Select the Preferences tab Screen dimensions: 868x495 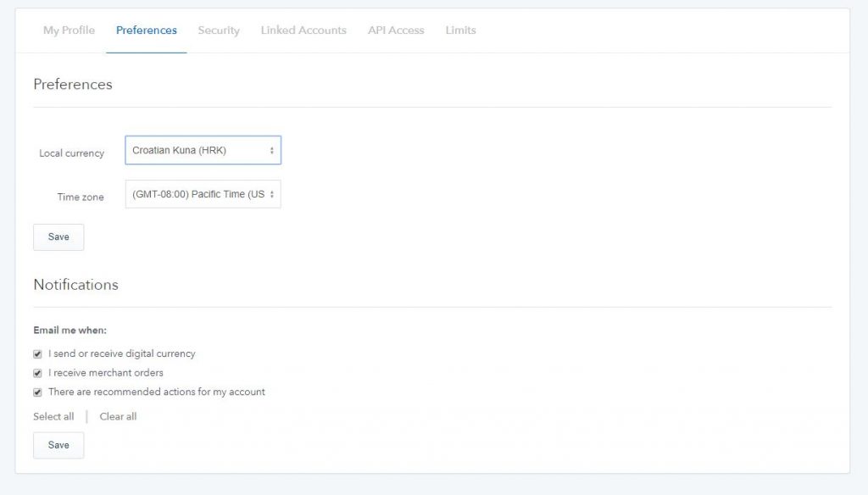click(x=147, y=31)
